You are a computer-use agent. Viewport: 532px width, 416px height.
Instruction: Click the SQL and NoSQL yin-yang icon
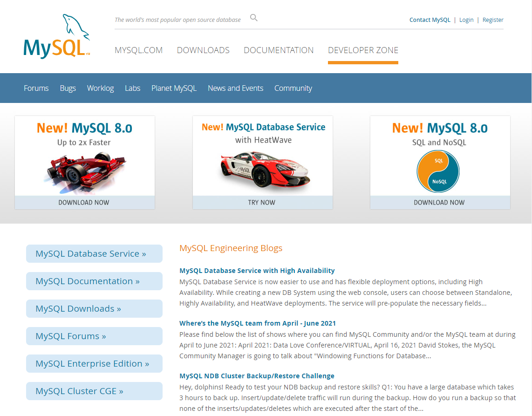click(x=438, y=171)
